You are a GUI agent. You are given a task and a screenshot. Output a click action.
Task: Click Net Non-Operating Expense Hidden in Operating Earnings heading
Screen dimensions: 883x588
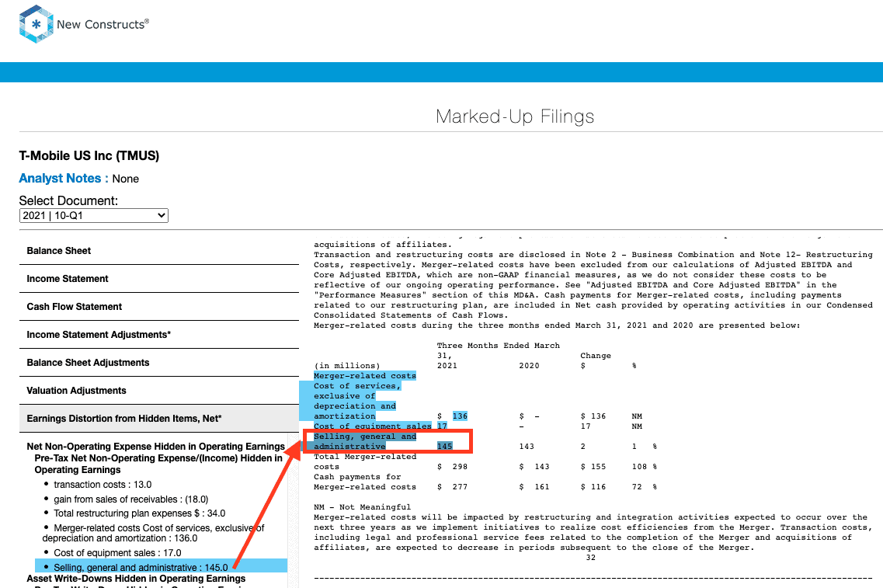(x=155, y=447)
